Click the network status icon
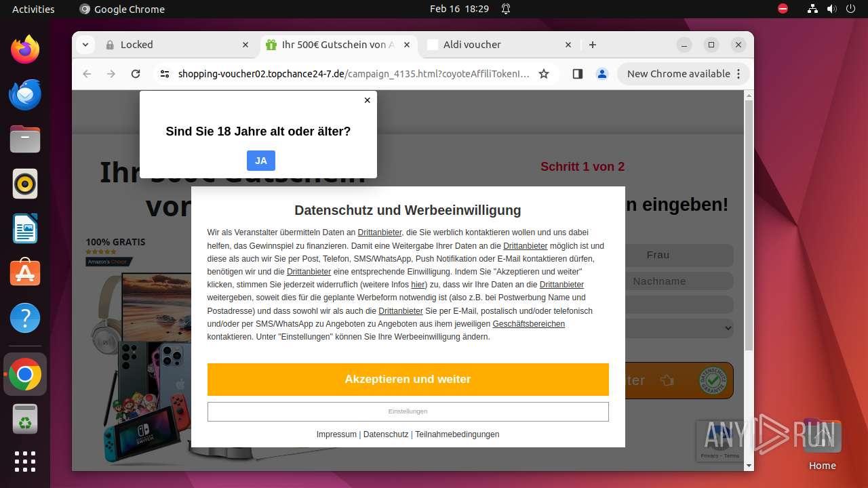Screen dimensions: 868x488 [813, 9]
